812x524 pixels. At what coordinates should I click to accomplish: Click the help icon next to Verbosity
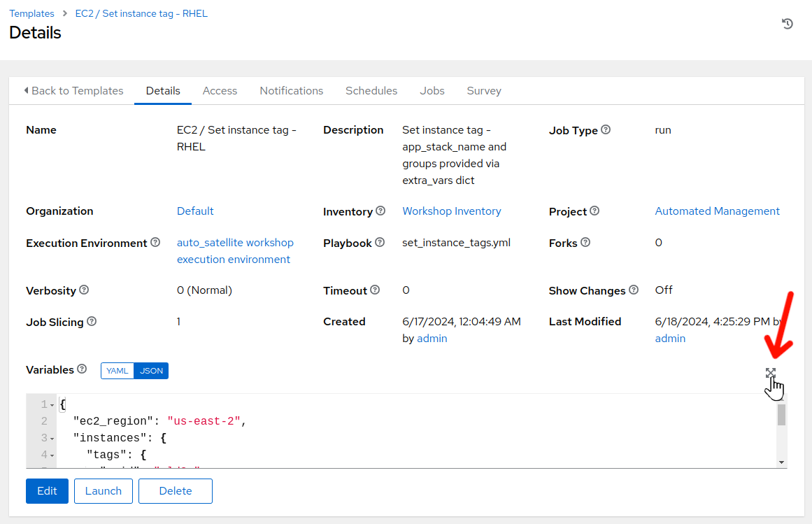tap(84, 290)
